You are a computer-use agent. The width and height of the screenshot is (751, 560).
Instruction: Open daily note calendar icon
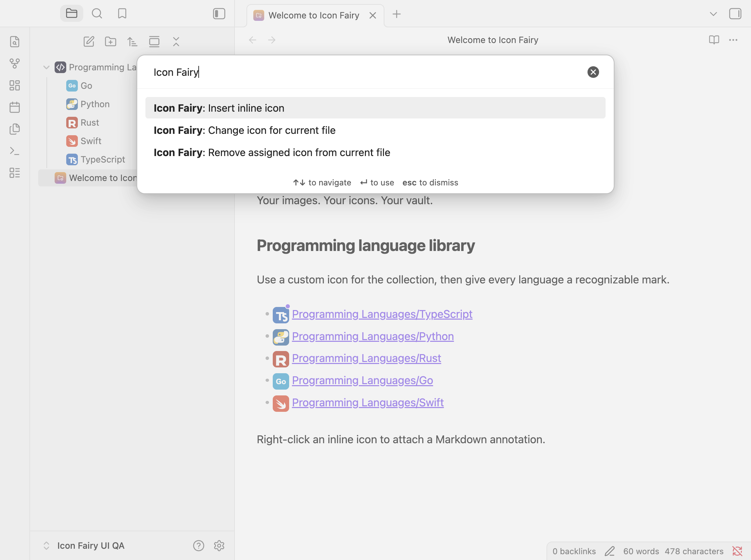click(x=15, y=107)
